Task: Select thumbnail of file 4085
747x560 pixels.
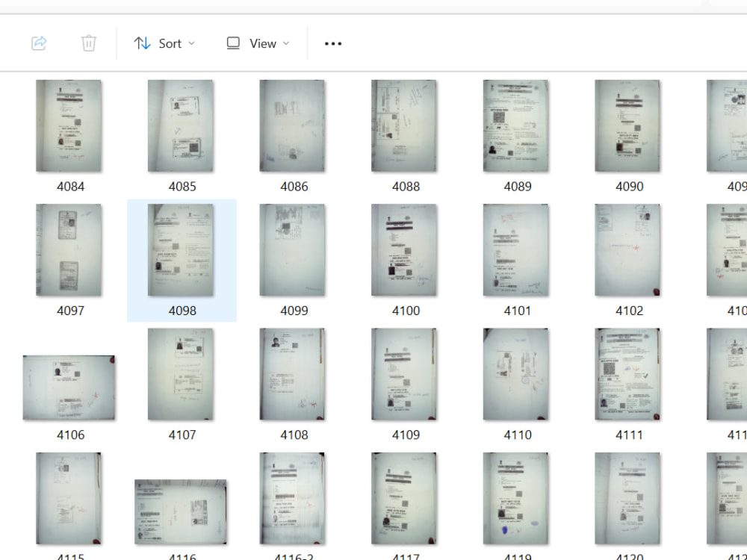Action: [x=181, y=125]
